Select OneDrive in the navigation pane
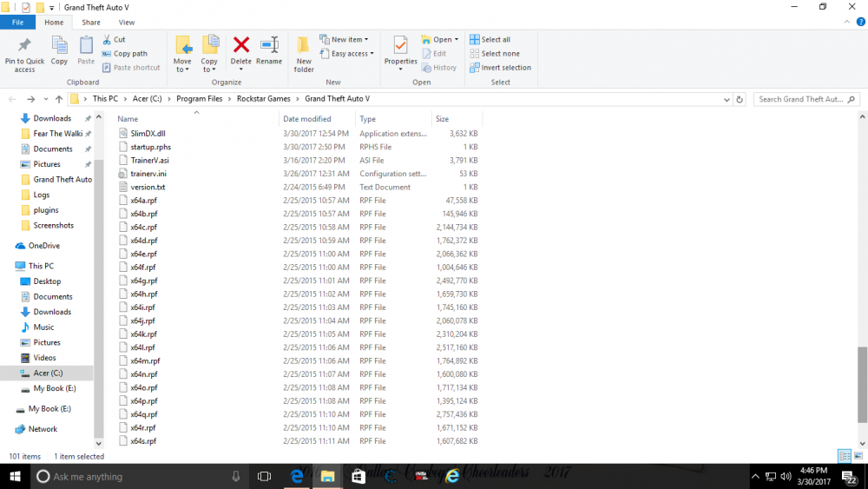868x489 pixels. (x=43, y=245)
